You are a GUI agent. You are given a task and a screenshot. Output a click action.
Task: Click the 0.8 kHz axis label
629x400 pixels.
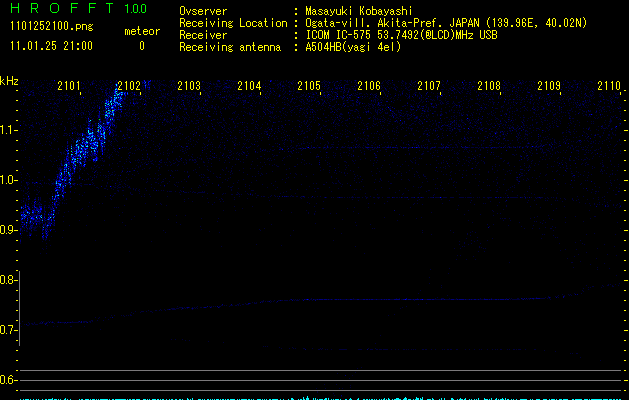(x=8, y=280)
